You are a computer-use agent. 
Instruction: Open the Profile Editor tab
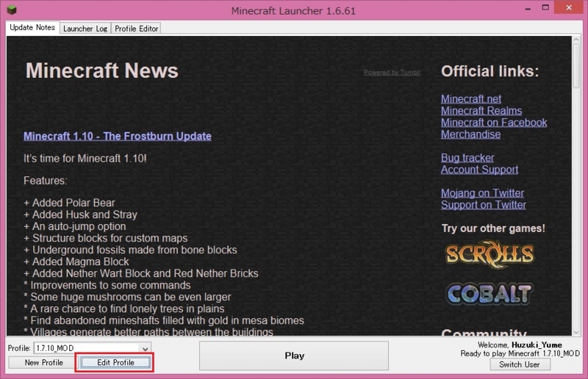[x=136, y=29]
